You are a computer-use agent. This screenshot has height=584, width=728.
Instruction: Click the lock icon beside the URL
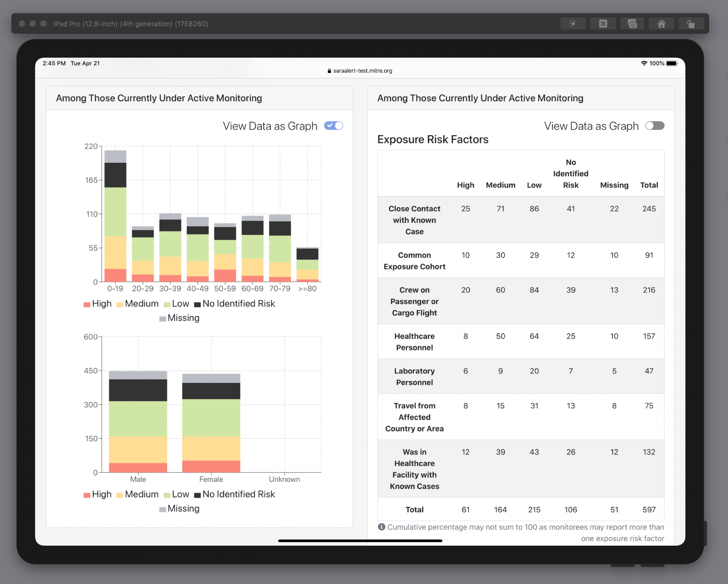point(329,71)
